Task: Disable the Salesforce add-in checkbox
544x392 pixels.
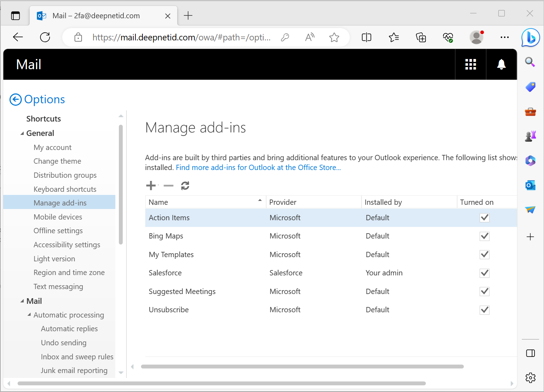Action: click(484, 273)
